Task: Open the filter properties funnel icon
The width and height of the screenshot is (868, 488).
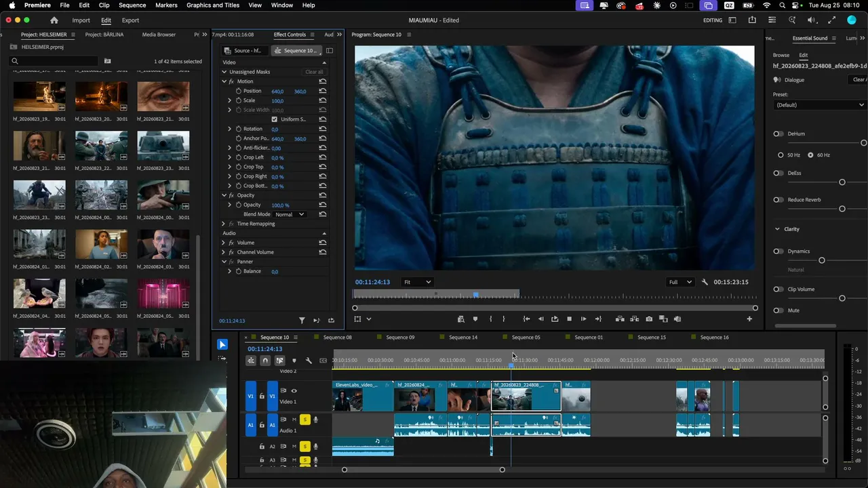Action: [302, 321]
